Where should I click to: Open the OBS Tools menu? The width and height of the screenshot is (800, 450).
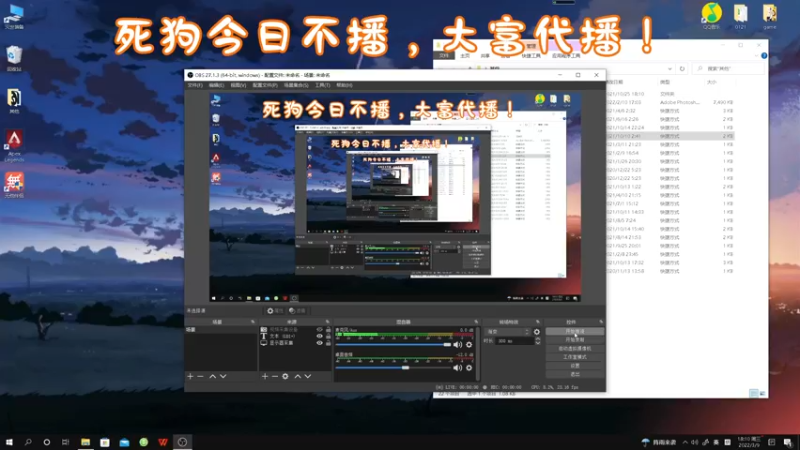click(x=322, y=85)
